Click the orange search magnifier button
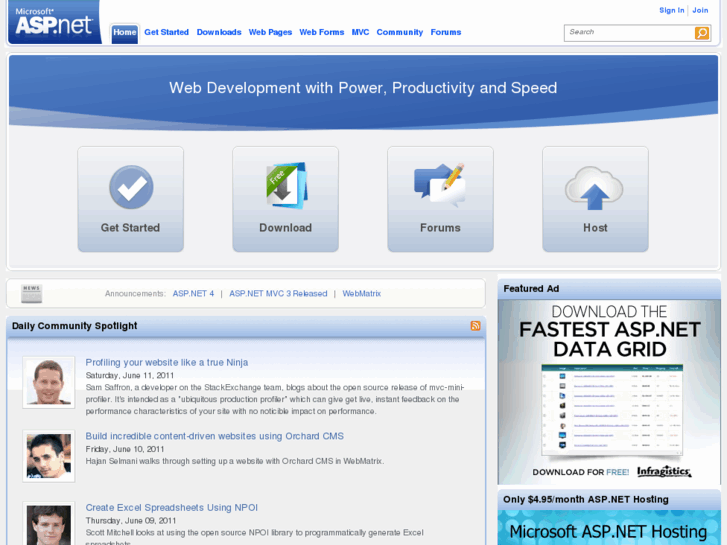Image resolution: width=727 pixels, height=545 pixels. pos(701,33)
